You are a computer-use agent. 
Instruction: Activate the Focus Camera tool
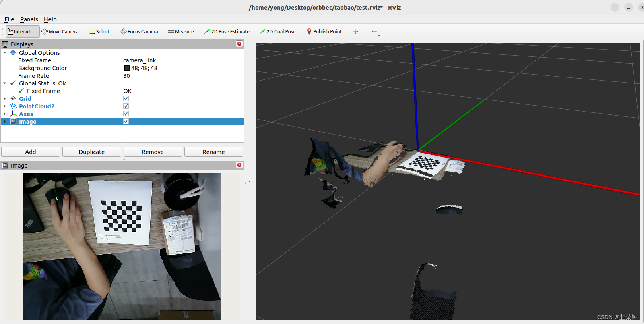139,31
